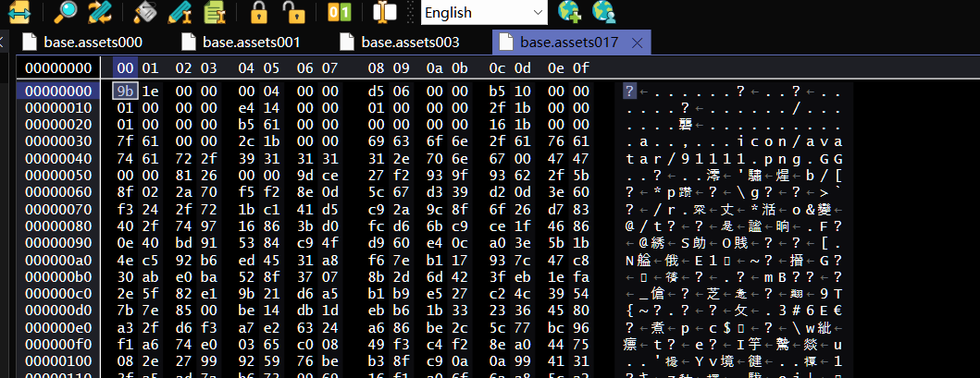Screen dimensions: 980x378
Task: Select the base.assets017 tab
Action: [x=569, y=43]
